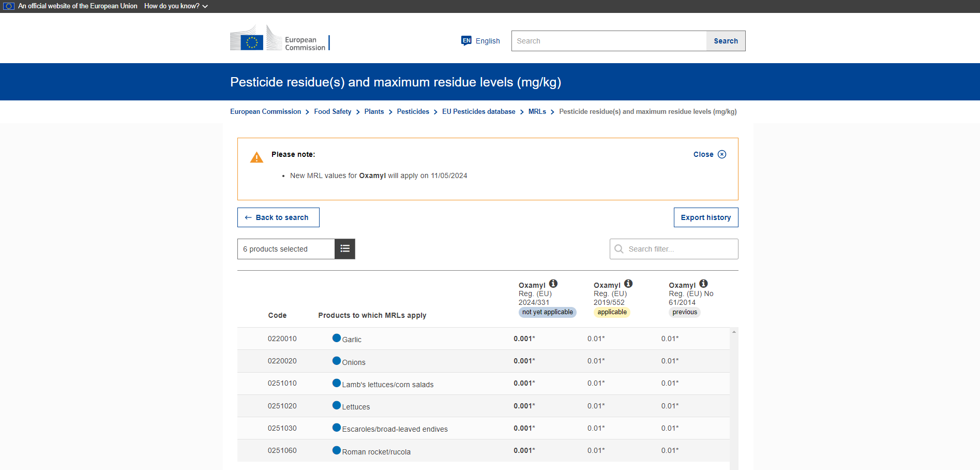Click Export history button
Screen dimensions: 980x470
click(x=706, y=217)
